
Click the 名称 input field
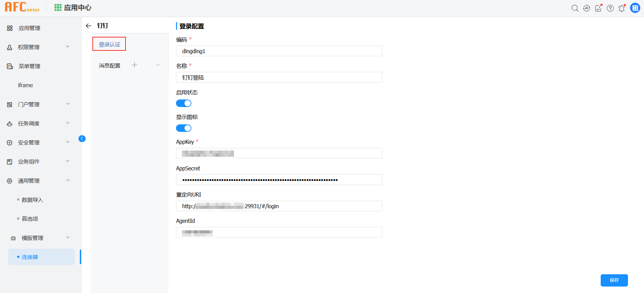(279, 77)
